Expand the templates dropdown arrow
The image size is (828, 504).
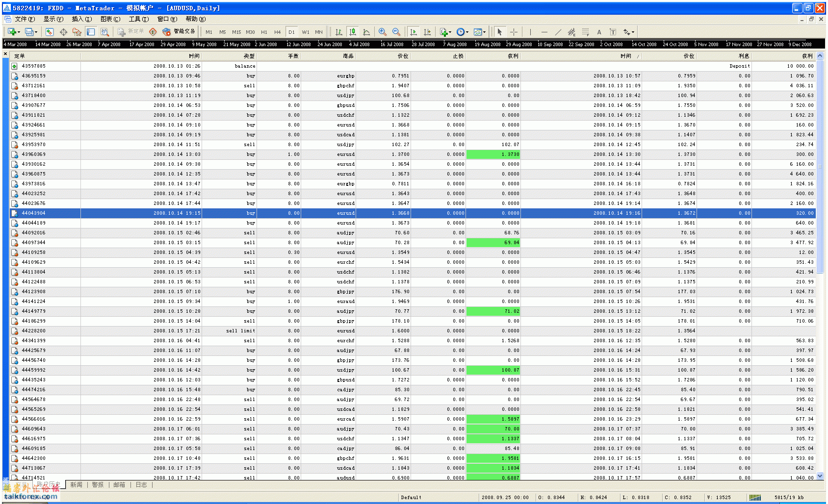click(485, 32)
